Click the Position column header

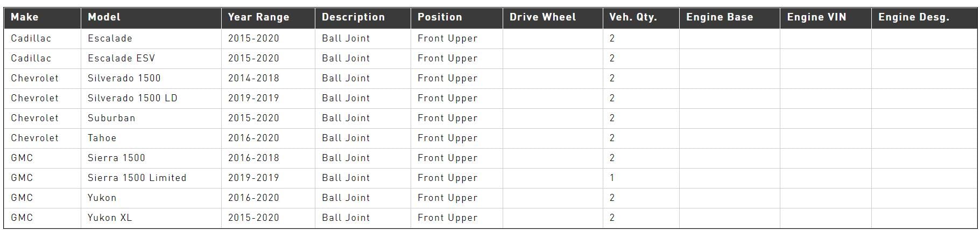440,17
